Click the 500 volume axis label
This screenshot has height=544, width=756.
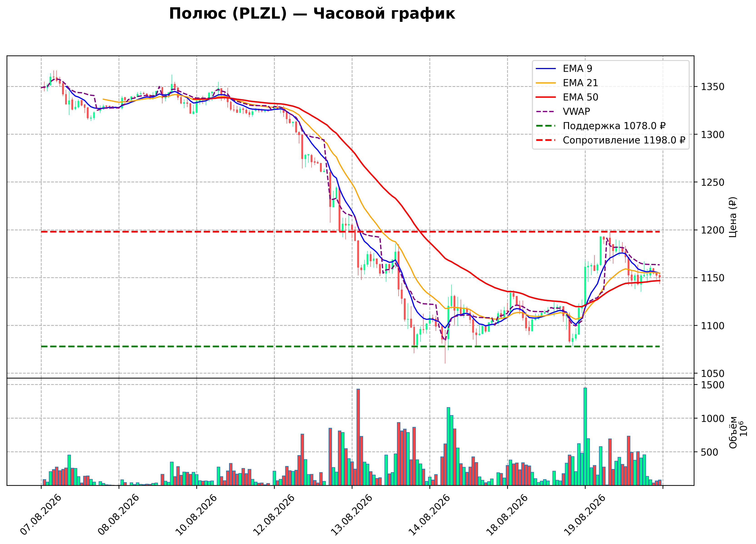(x=710, y=452)
